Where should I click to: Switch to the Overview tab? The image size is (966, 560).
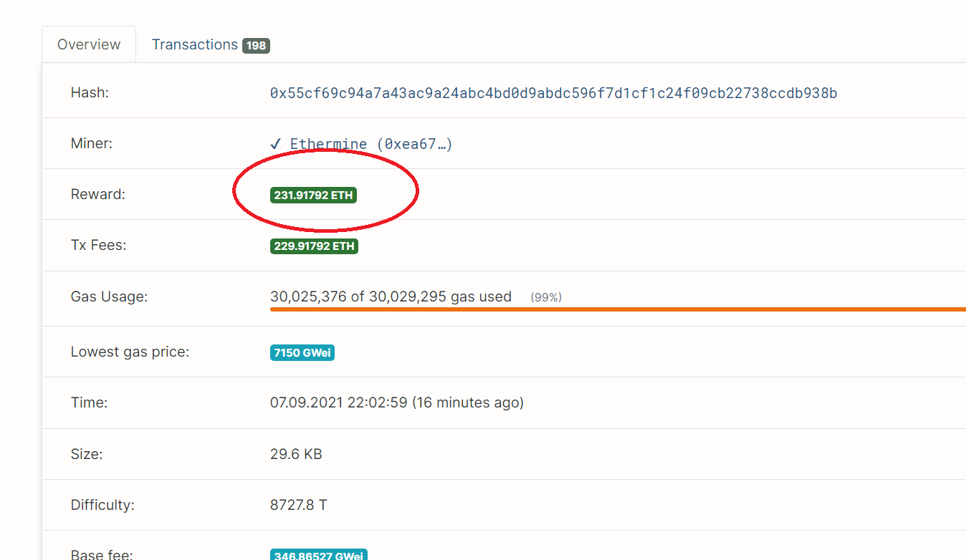(x=89, y=44)
